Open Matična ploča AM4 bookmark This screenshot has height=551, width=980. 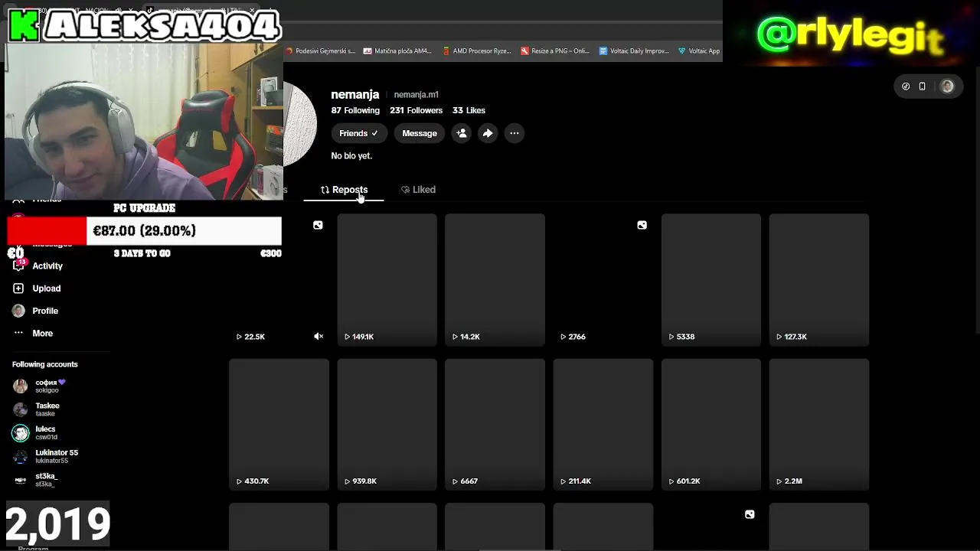(x=397, y=51)
